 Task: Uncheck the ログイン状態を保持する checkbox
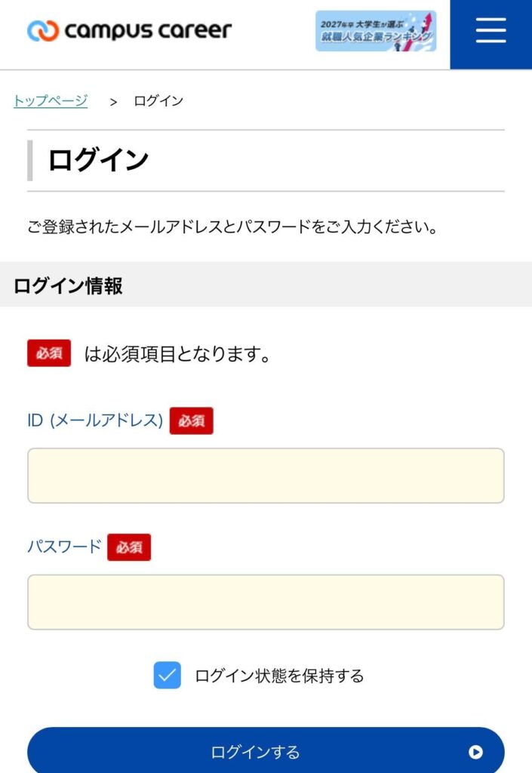click(168, 675)
